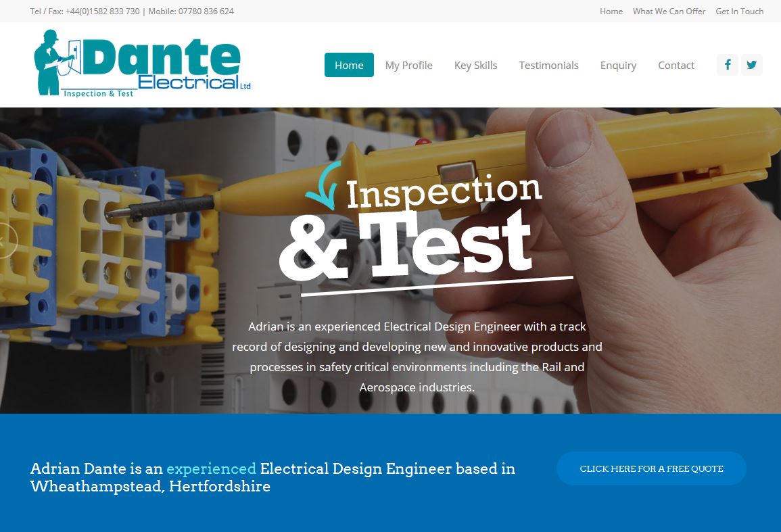The width and height of the screenshot is (781, 532).
Task: Click the Adrian Dante headline text
Action: (x=273, y=477)
